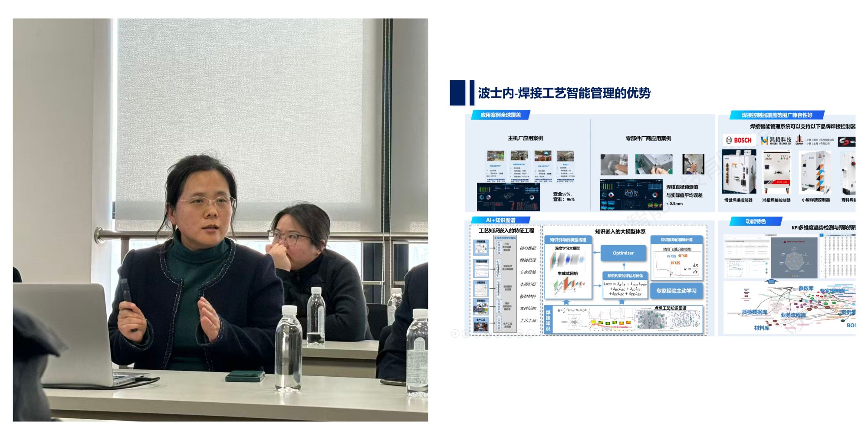Open the slideshow more options (three dots) icon
Screen dimensions: 868x434
[531, 333]
